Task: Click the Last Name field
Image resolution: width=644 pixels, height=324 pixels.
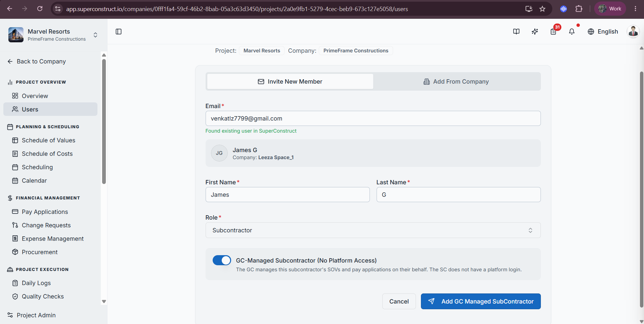Action: click(459, 195)
